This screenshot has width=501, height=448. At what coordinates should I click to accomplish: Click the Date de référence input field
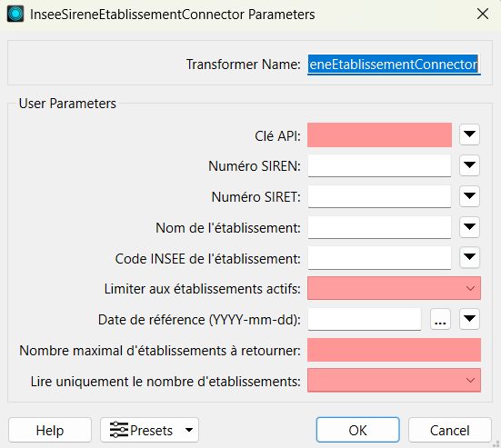point(365,319)
